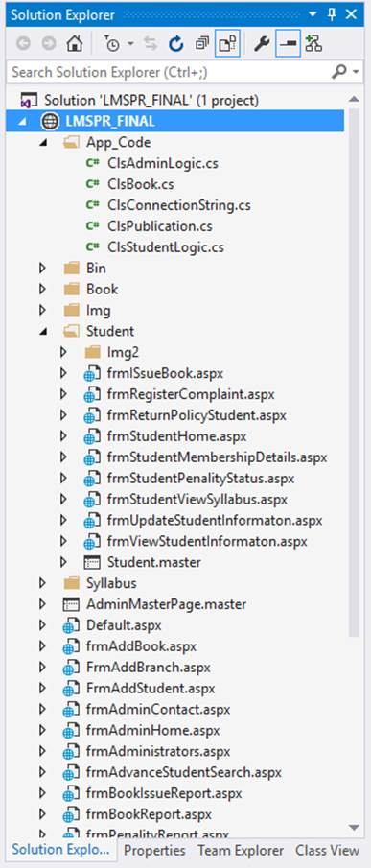Click the Pending Changes Filter clock icon
This screenshot has height=868, width=371.
click(112, 44)
